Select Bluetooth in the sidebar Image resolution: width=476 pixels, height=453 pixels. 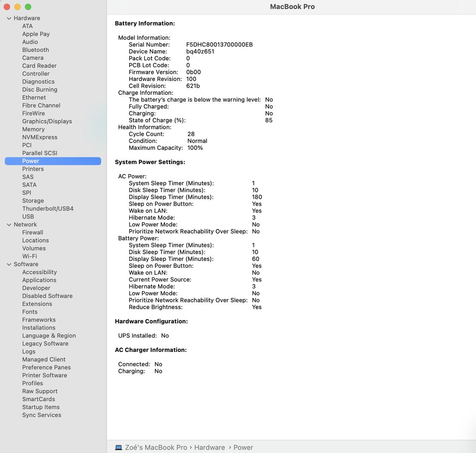tap(35, 50)
